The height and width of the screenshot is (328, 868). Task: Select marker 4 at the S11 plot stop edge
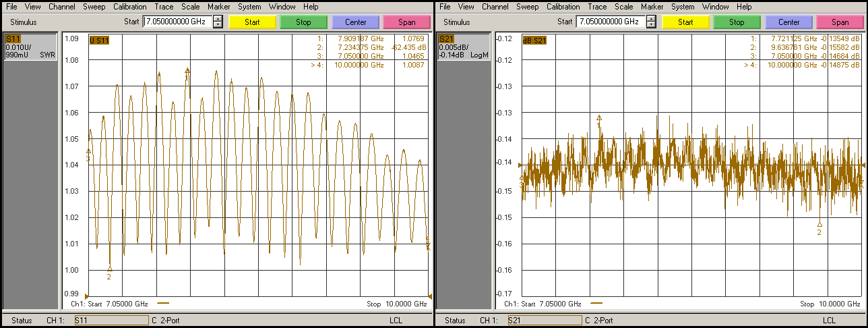(x=429, y=246)
